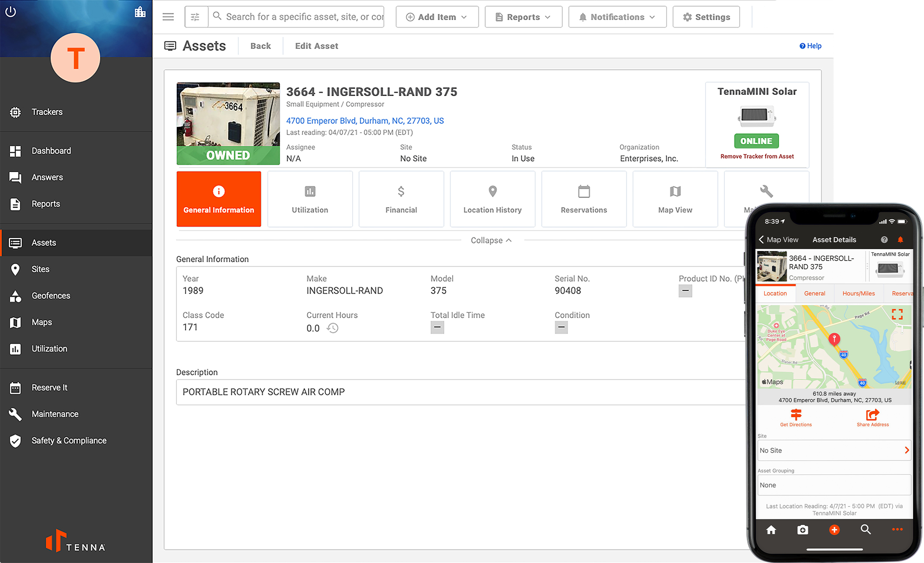This screenshot has height=563, width=924.
Task: Click the power icon in sidebar header
Action: click(10, 11)
